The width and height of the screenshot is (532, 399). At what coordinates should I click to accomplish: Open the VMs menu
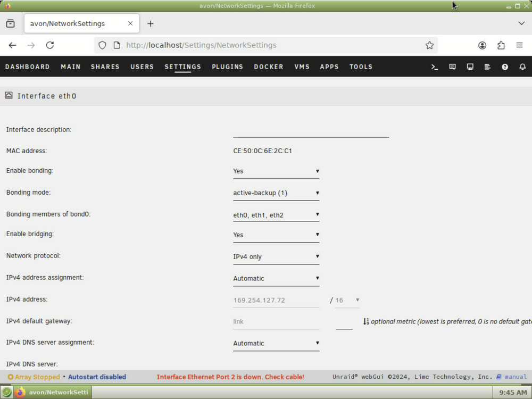pos(302,67)
